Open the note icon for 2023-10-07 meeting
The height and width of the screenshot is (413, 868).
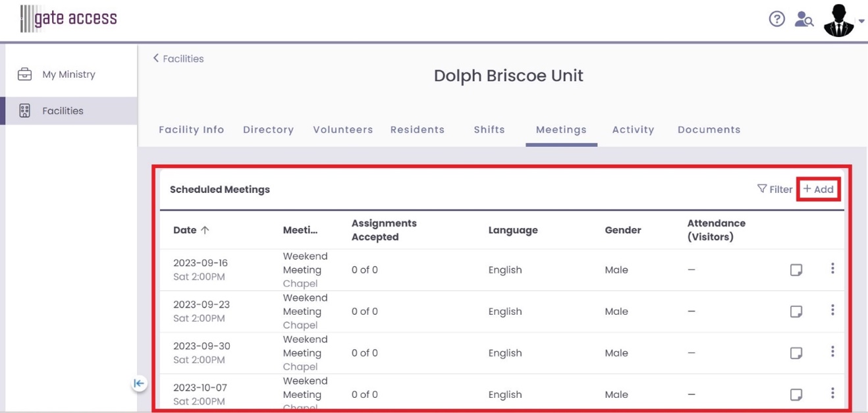pos(796,395)
